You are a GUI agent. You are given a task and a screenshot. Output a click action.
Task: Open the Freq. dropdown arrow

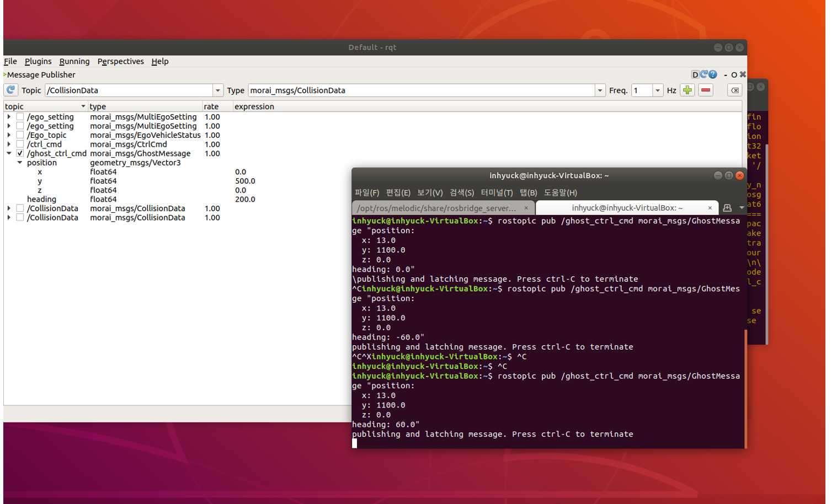tap(657, 90)
